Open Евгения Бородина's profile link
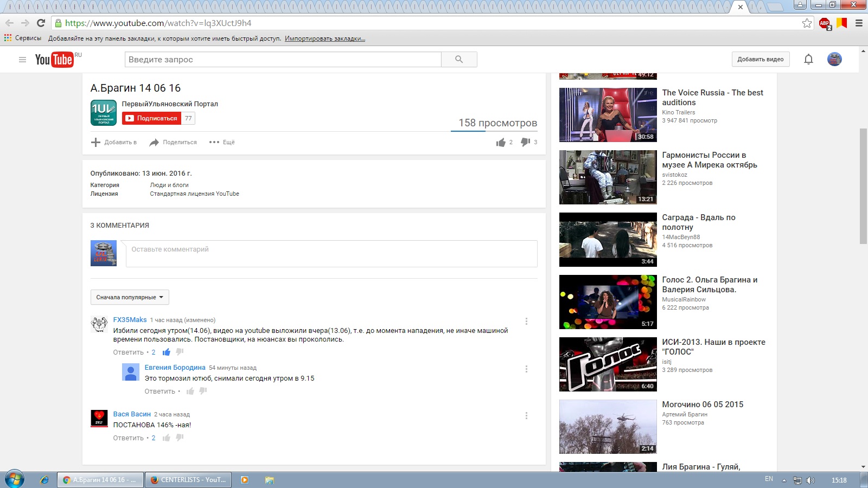The image size is (868, 488). pyautogui.click(x=175, y=368)
